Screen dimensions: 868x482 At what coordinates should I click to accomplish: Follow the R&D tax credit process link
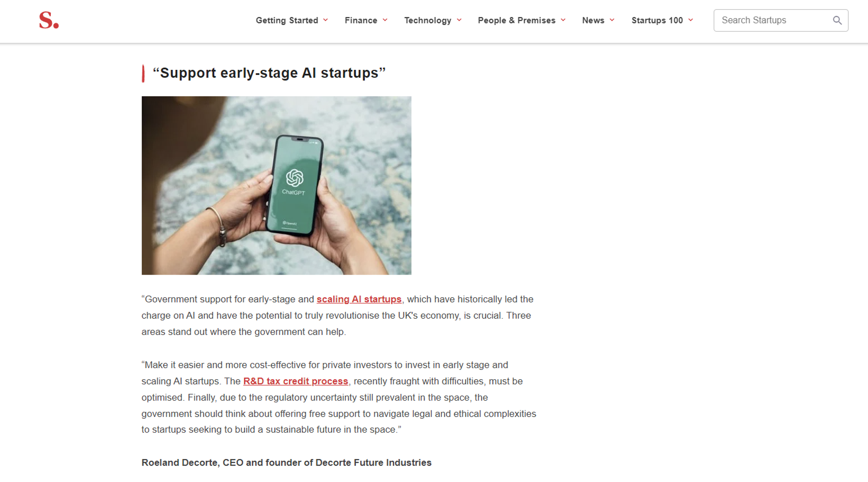point(296,381)
